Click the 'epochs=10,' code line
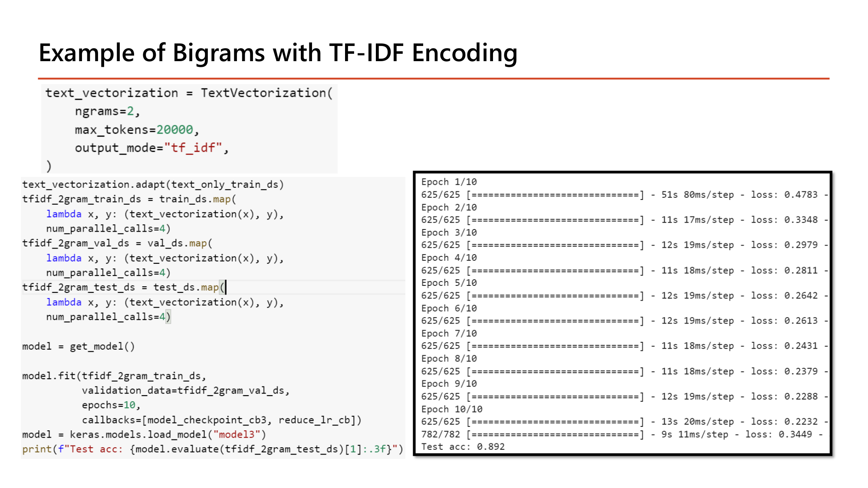The width and height of the screenshot is (868, 488). (x=111, y=405)
